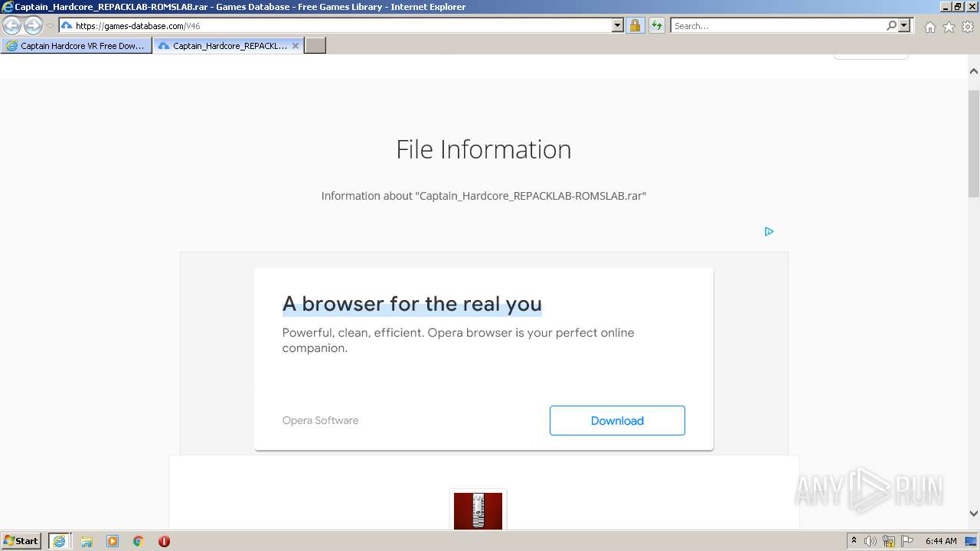The width and height of the screenshot is (980, 551).
Task: Expand the address bar autocomplete dropdown
Action: pyautogui.click(x=618, y=26)
